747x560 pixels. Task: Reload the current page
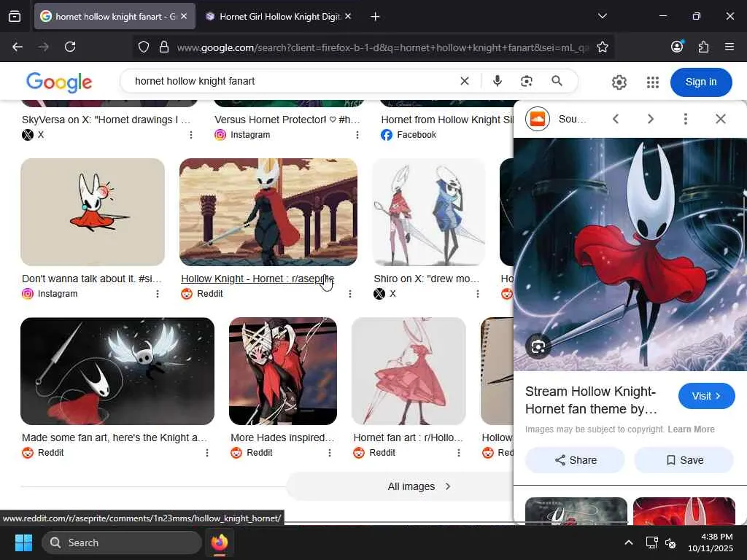(70, 47)
